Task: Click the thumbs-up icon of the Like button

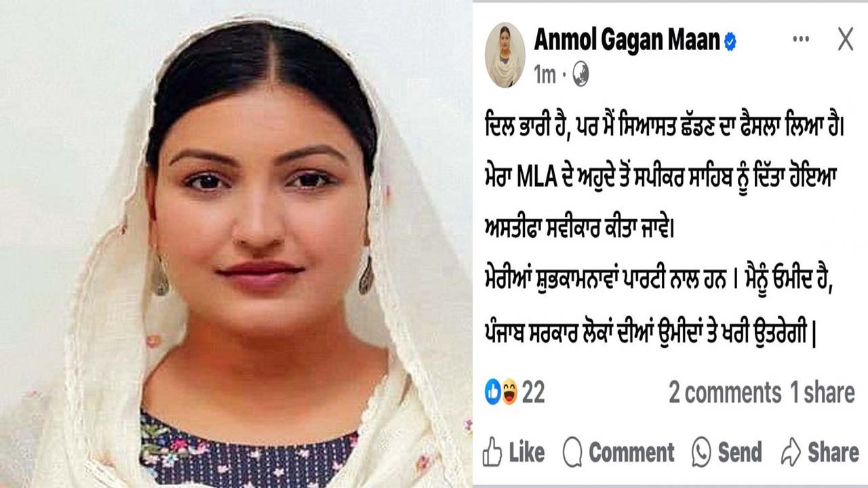Action: point(492,451)
